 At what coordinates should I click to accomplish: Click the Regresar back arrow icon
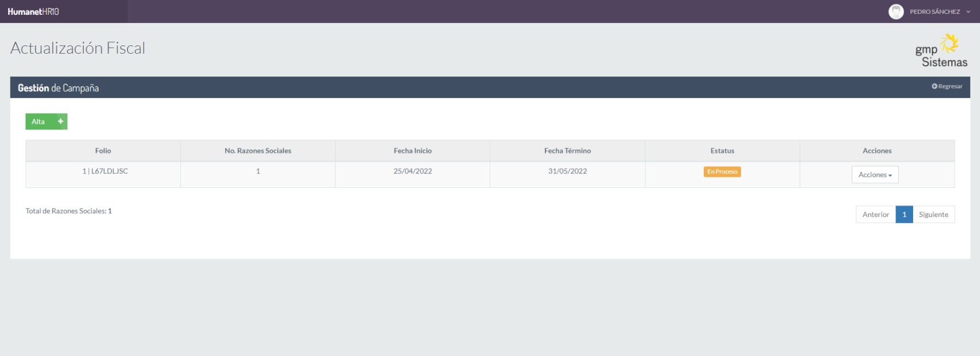(x=935, y=87)
